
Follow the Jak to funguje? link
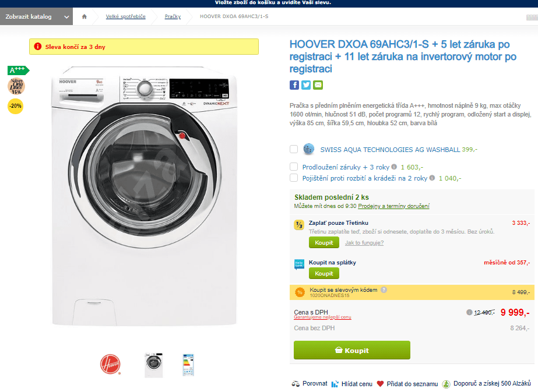[x=364, y=243]
